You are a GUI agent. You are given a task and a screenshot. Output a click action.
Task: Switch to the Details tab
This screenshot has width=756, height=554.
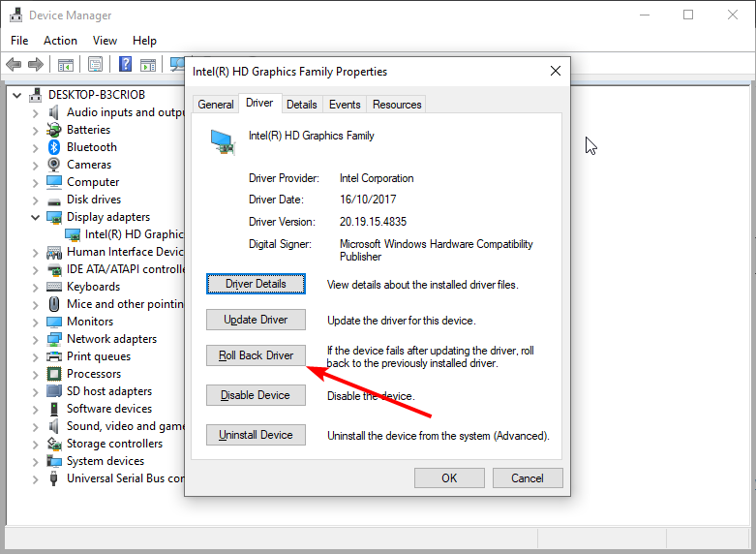point(302,105)
